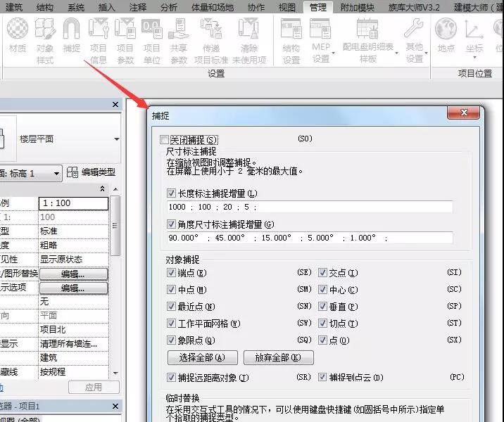504x422 pixels.
Task: Switch to the 视图 ribbon tab
Action: point(286,8)
